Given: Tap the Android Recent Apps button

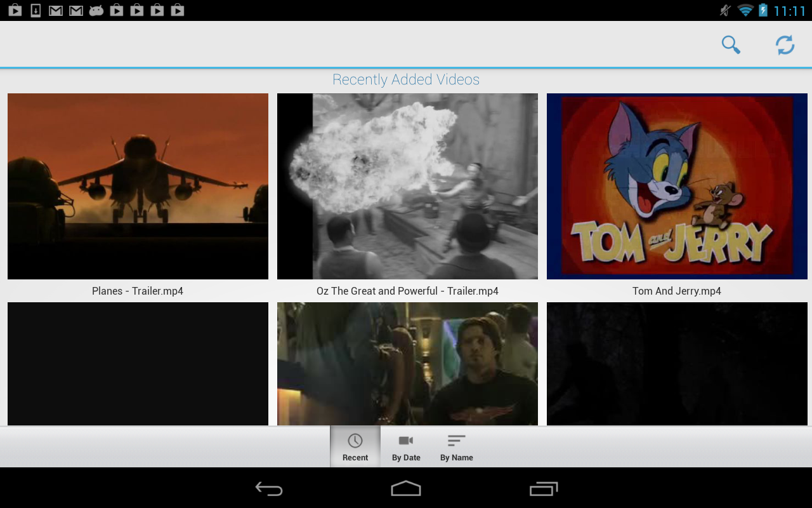Looking at the screenshot, I should tap(544, 488).
